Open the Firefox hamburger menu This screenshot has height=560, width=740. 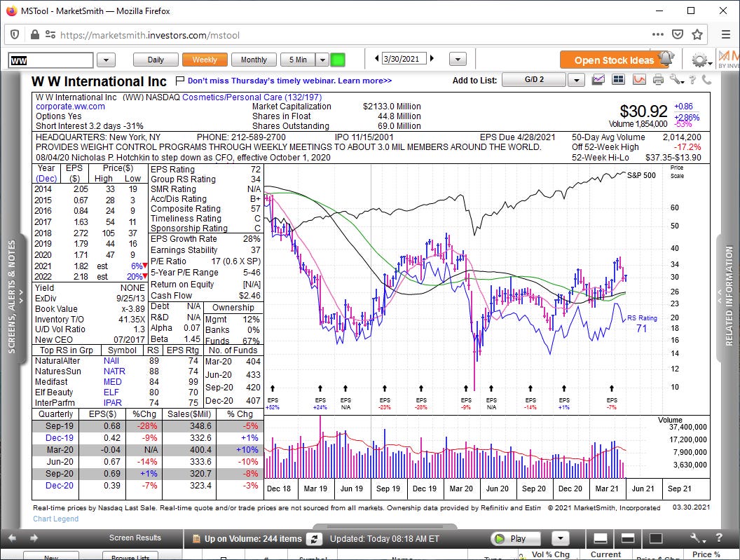click(x=726, y=34)
